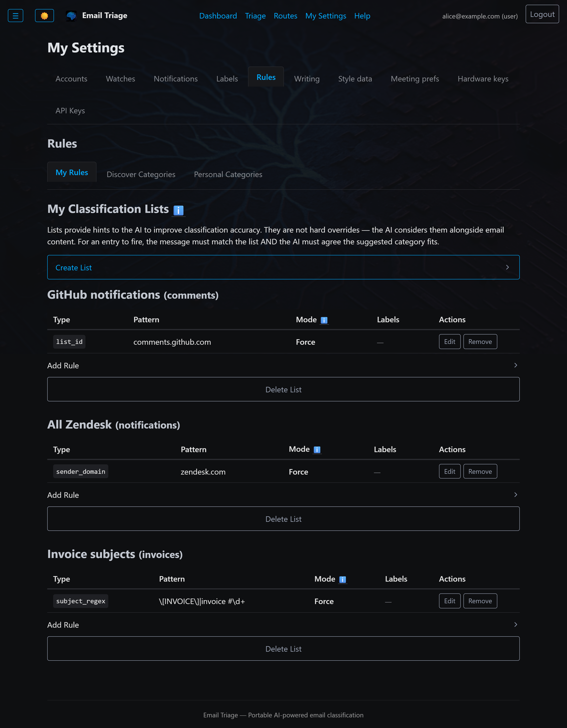Image resolution: width=567 pixels, height=728 pixels.
Task: Edit the comments.github.com rule
Action: click(450, 342)
